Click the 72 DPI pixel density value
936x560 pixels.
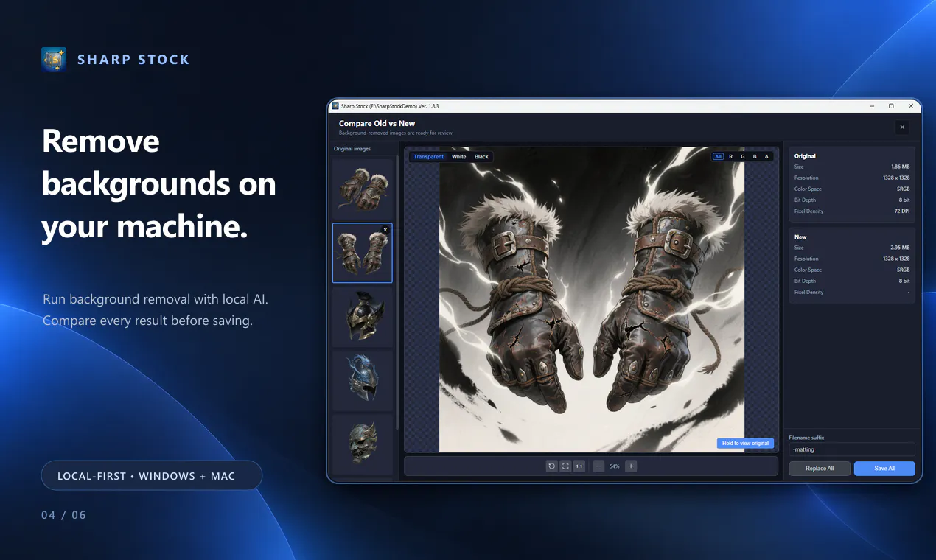[x=902, y=211]
